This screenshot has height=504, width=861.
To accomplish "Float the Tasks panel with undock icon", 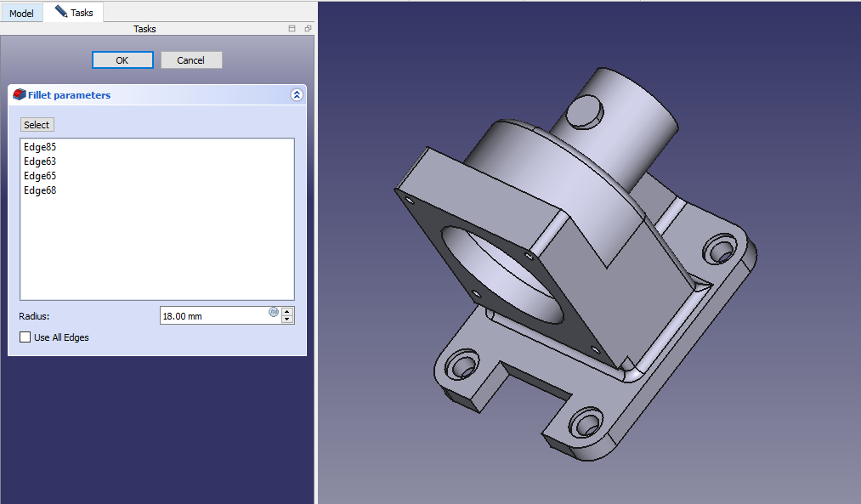I will click(308, 29).
